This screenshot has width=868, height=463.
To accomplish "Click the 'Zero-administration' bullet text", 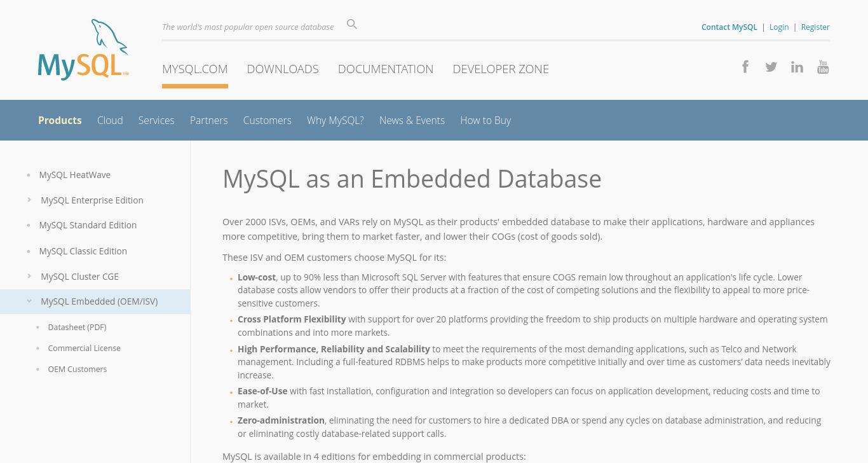I will [x=281, y=420].
